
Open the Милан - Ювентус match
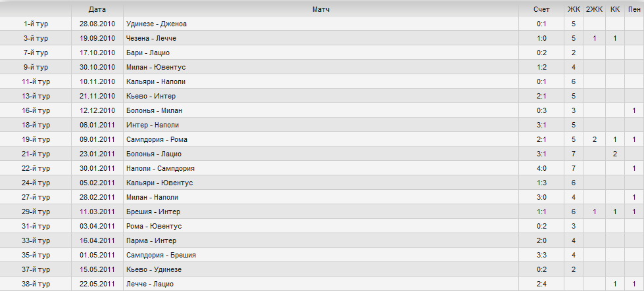pyautogui.click(x=156, y=67)
